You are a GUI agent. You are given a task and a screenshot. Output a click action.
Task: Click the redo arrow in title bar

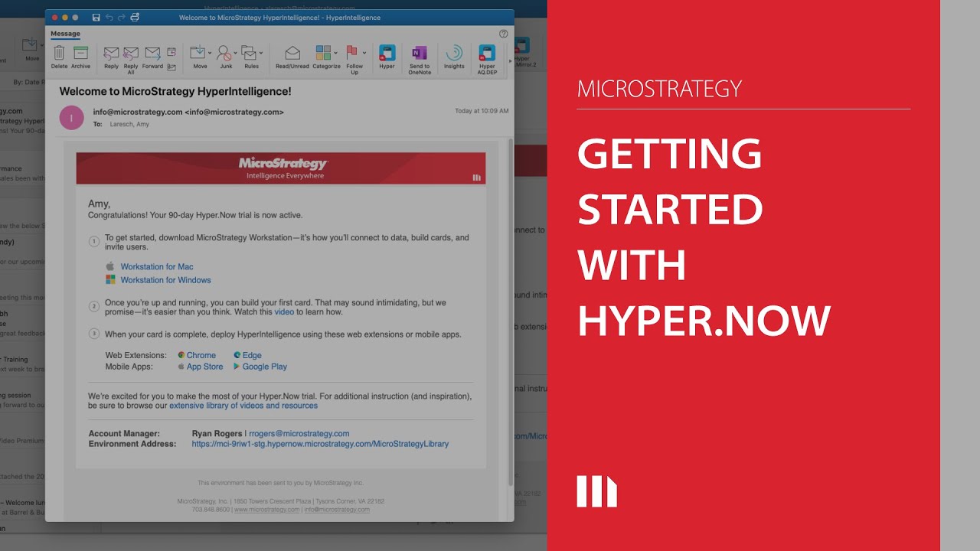[x=122, y=17]
